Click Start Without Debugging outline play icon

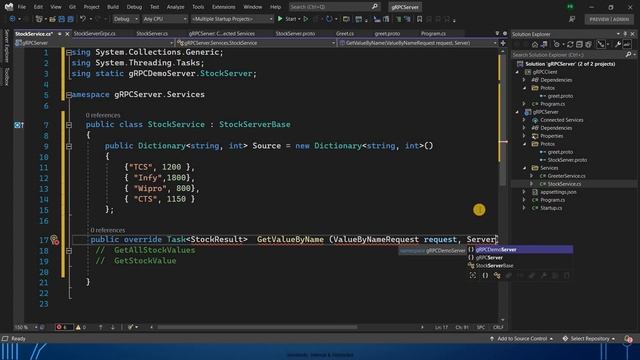[x=306, y=19]
